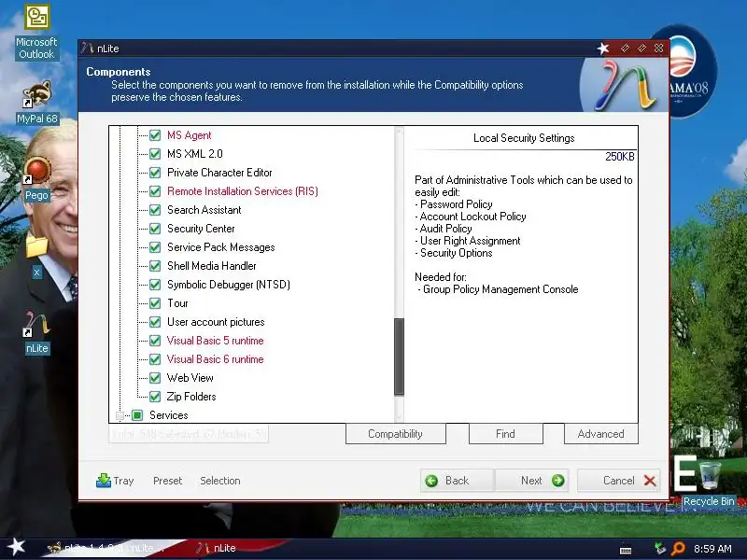Uncheck Private Character Editor checkbox

point(155,173)
